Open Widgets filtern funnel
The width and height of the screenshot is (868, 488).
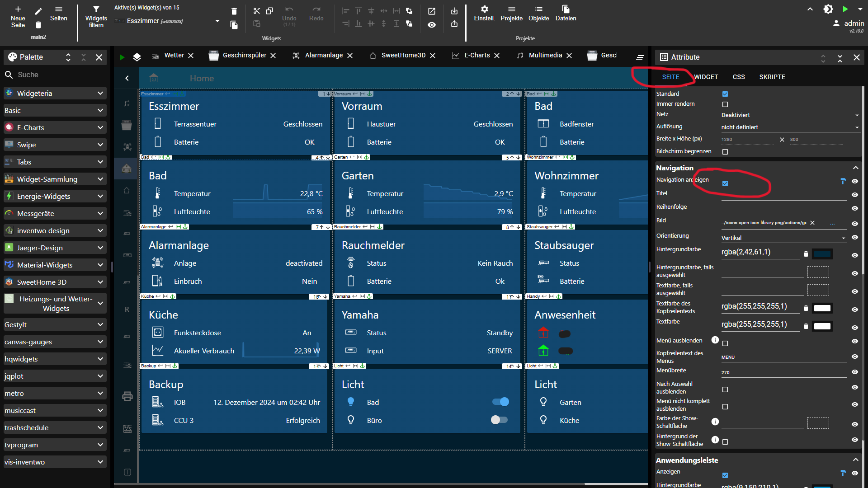96,17
